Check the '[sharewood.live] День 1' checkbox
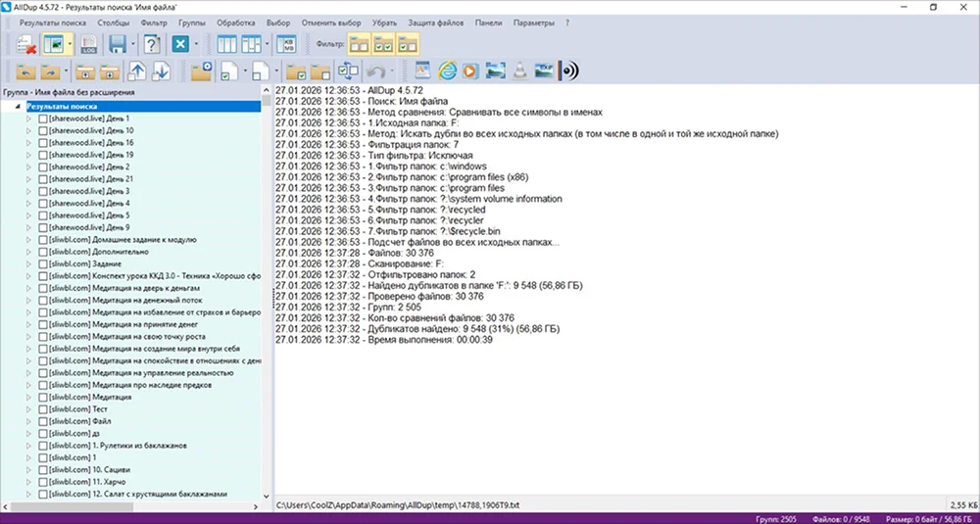Image resolution: width=980 pixels, height=524 pixels. 43,118
